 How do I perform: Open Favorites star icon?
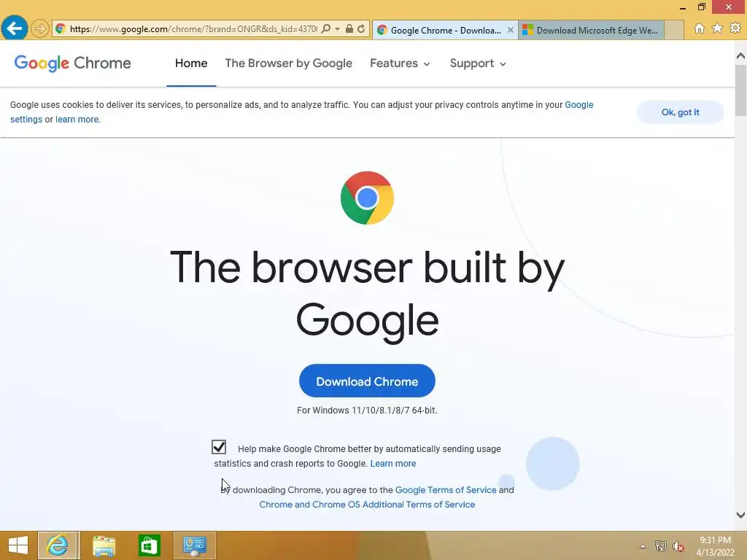(x=718, y=28)
